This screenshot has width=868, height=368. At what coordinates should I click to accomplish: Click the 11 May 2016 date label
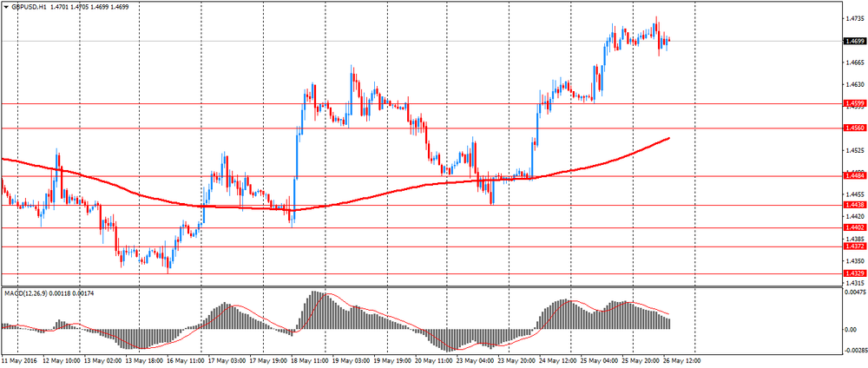(x=19, y=360)
